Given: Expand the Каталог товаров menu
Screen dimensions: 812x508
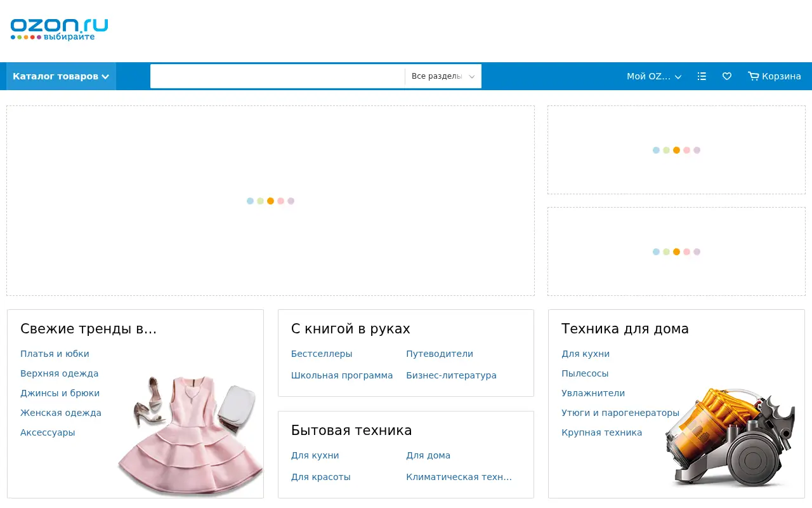Looking at the screenshot, I should (x=61, y=76).
